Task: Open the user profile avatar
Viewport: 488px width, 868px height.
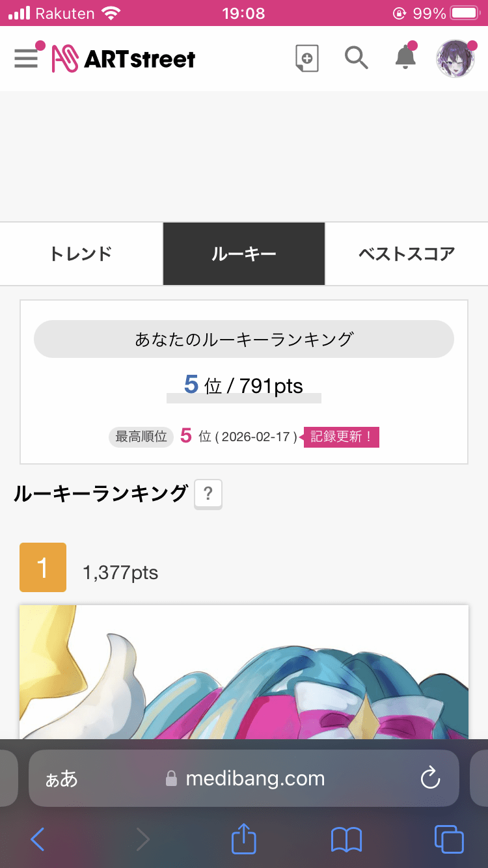Action: [x=455, y=59]
